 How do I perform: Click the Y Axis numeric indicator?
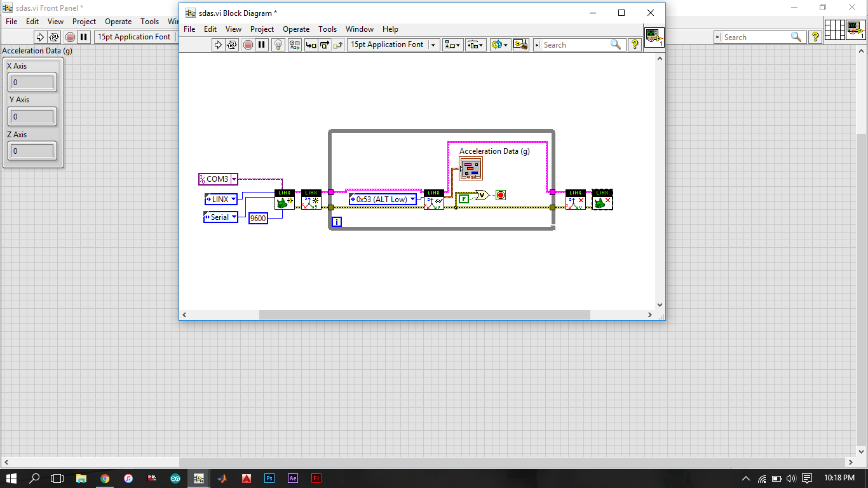point(32,117)
